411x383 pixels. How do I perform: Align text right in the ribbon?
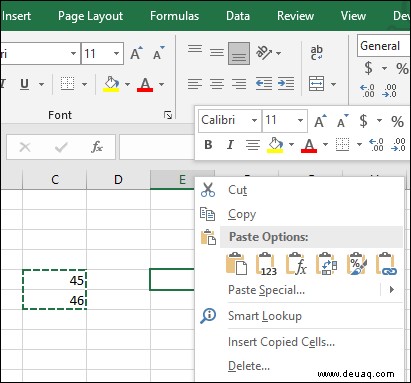(239, 84)
